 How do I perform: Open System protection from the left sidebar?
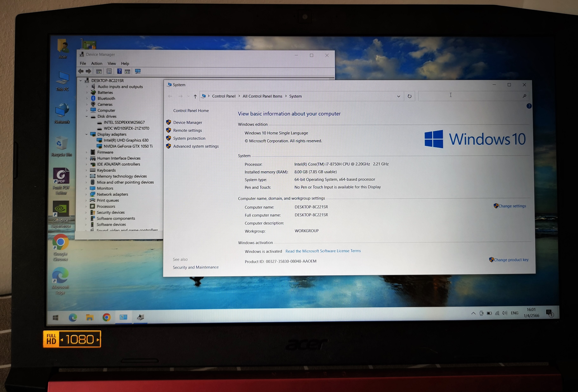(189, 138)
